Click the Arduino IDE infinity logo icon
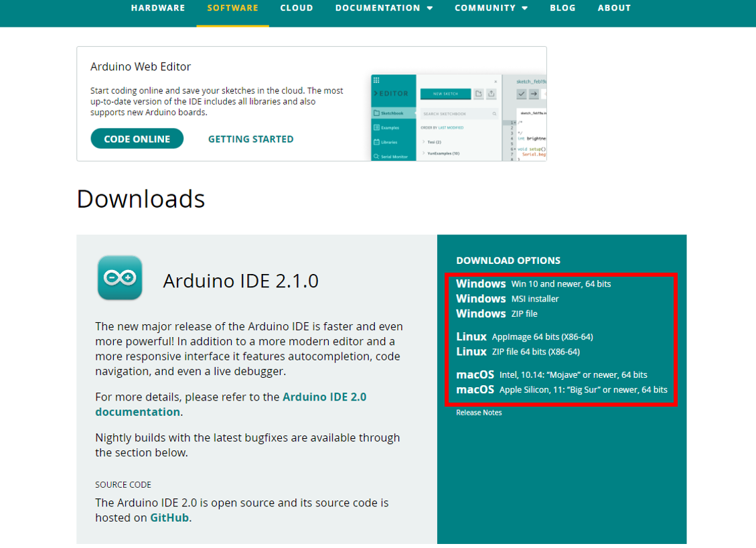This screenshot has width=756, height=548. click(x=120, y=277)
